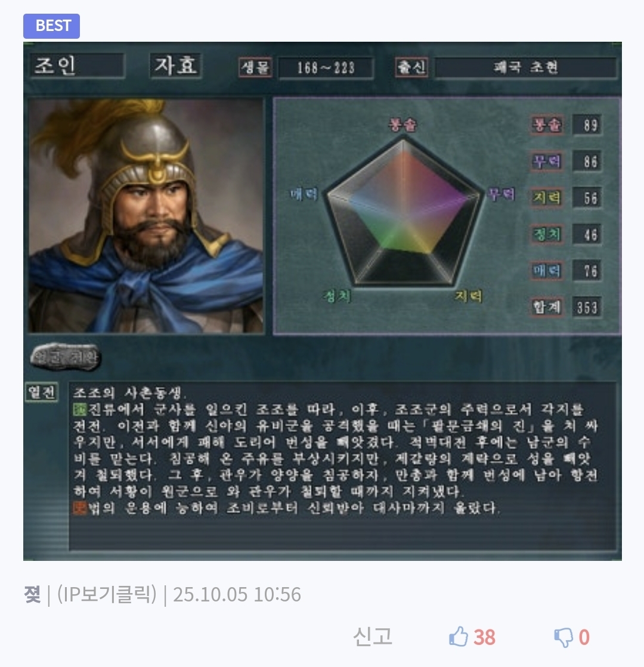Viewport: 644px width, 667px height.
Task: Click the red 통솔 stat label
Action: (x=547, y=125)
